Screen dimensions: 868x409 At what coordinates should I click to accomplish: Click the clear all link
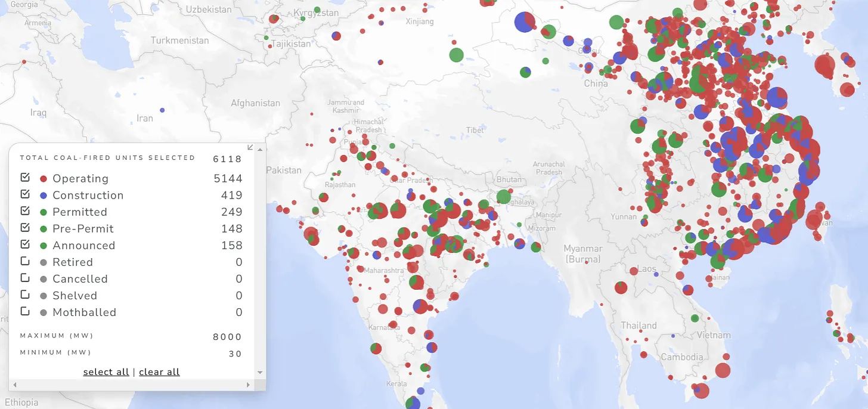click(x=159, y=372)
